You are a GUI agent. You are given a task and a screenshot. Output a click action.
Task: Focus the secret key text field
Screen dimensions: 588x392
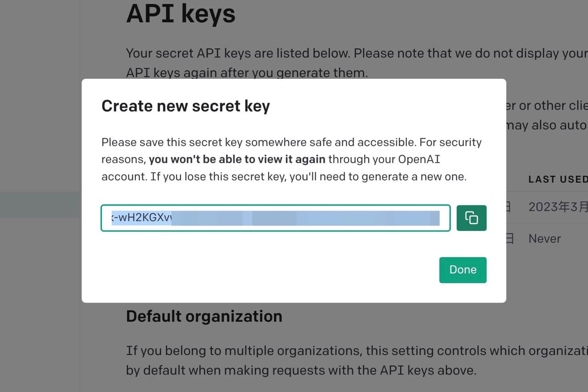[276, 218]
